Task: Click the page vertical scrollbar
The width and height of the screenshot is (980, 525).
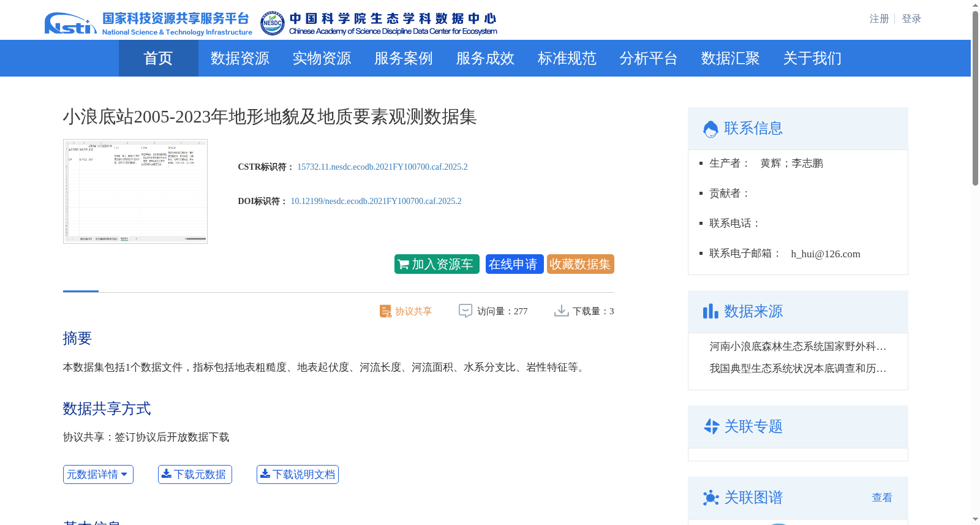Action: [x=975, y=98]
